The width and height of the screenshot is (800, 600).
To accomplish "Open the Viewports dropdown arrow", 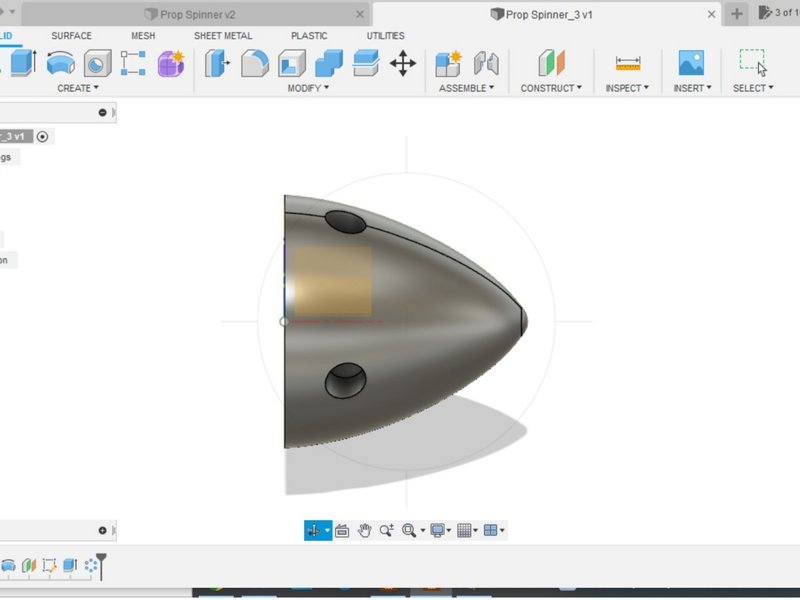I will [x=502, y=531].
